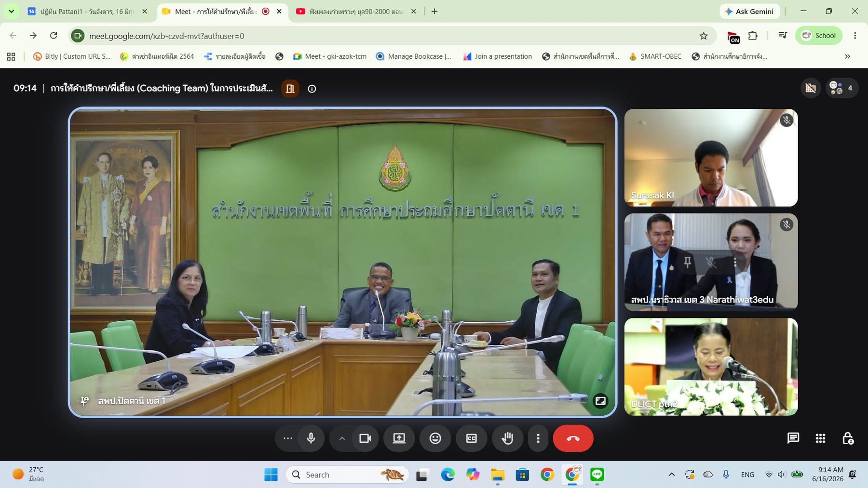Image resolution: width=868 pixels, height=488 pixels.
Task: Open the Join a presentation bookmark
Action: click(x=498, y=56)
